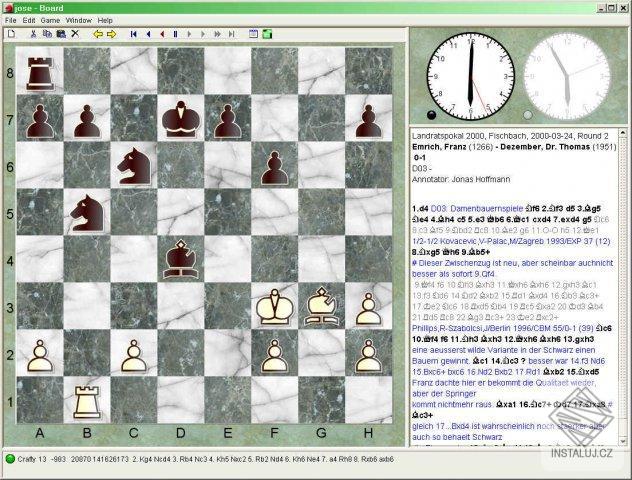Click the calendar-like window icon
This screenshot has height=480, width=632.
[253, 34]
